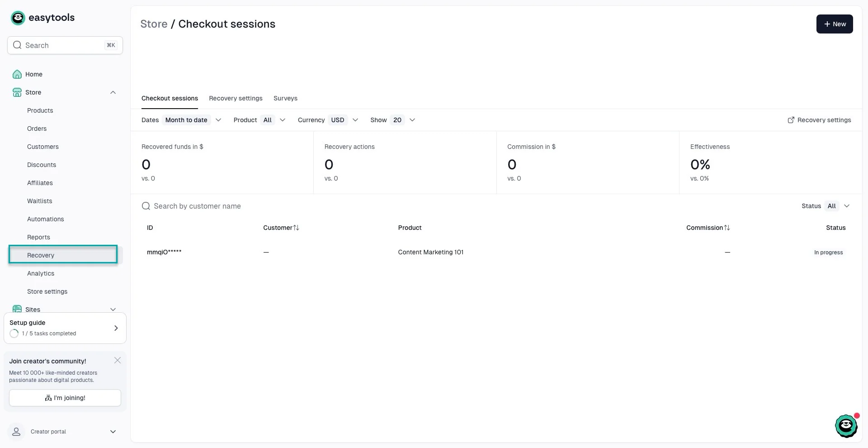Screen dimensions: 868x448
Task: Click the Sites icon in sidebar
Action: [17, 309]
